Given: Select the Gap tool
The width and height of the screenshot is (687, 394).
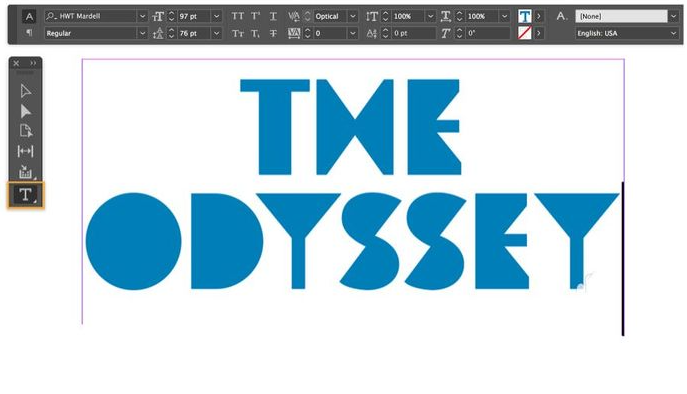Looking at the screenshot, I should tap(25, 151).
